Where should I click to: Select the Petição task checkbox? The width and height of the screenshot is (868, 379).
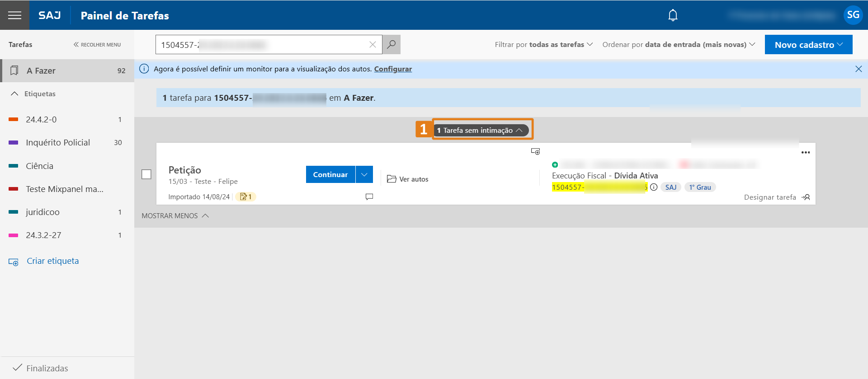coord(146,174)
